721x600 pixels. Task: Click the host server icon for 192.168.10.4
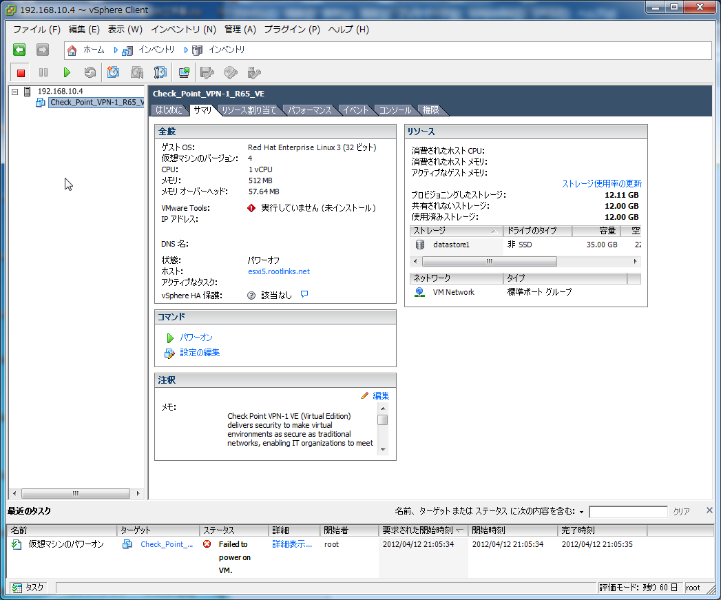[28, 91]
